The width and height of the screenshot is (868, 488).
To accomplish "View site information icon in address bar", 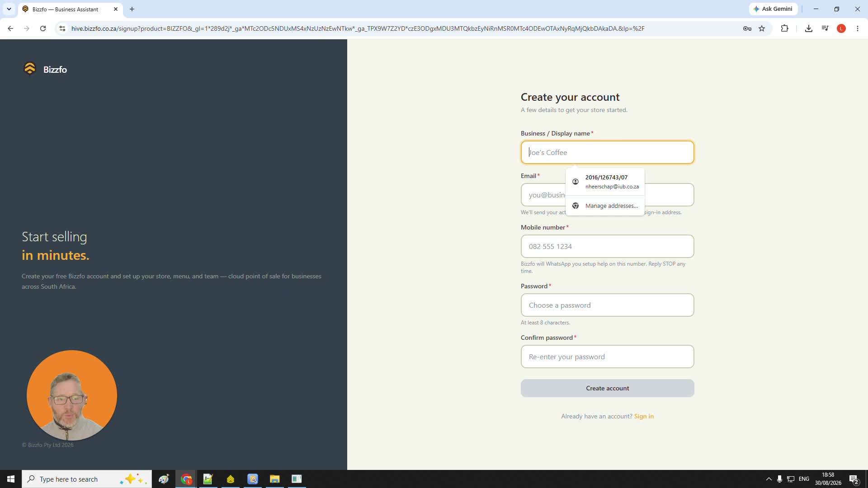I will pyautogui.click(x=62, y=28).
